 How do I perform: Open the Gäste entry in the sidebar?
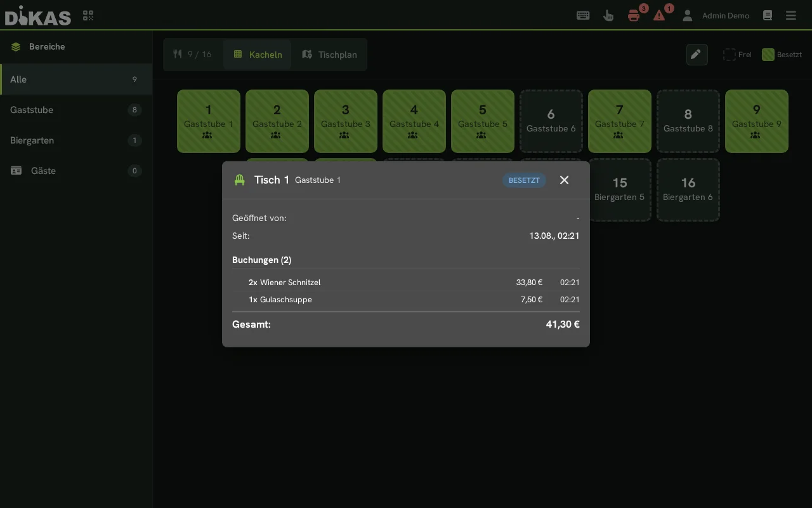pyautogui.click(x=76, y=171)
